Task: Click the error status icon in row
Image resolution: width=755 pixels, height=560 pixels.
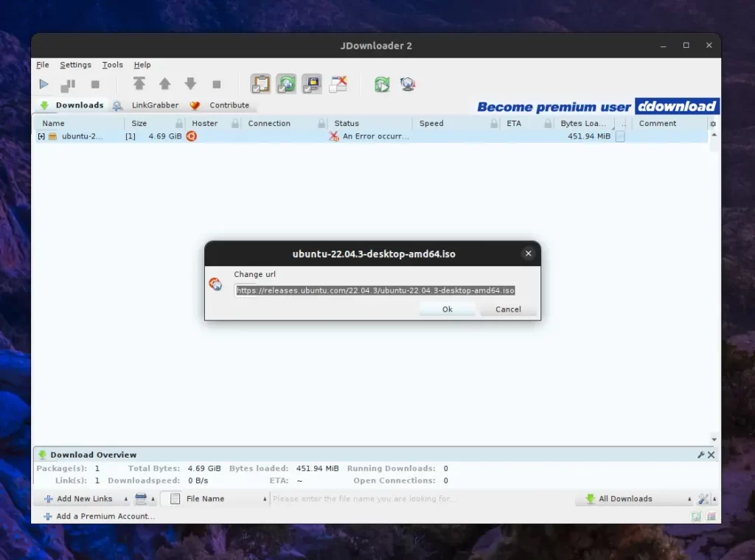Action: 334,136
